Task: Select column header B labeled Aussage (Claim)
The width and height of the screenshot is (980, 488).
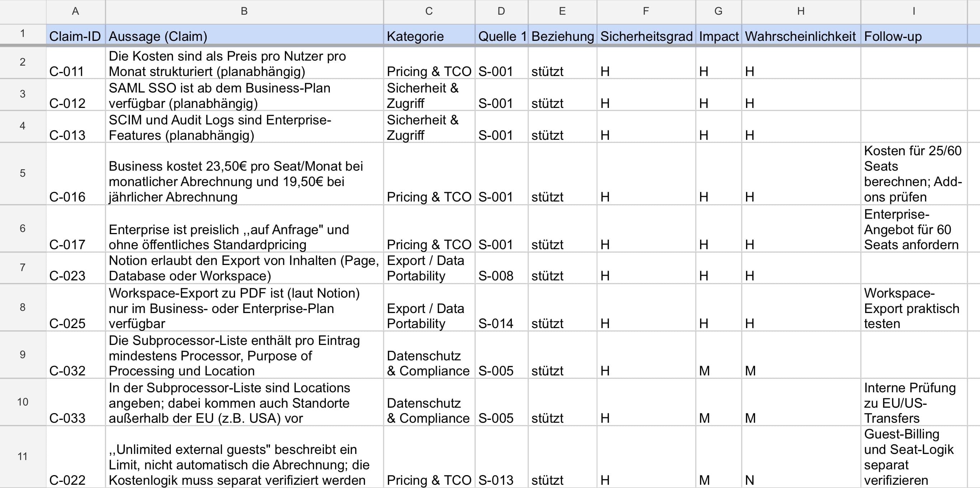Action: pyautogui.click(x=245, y=11)
